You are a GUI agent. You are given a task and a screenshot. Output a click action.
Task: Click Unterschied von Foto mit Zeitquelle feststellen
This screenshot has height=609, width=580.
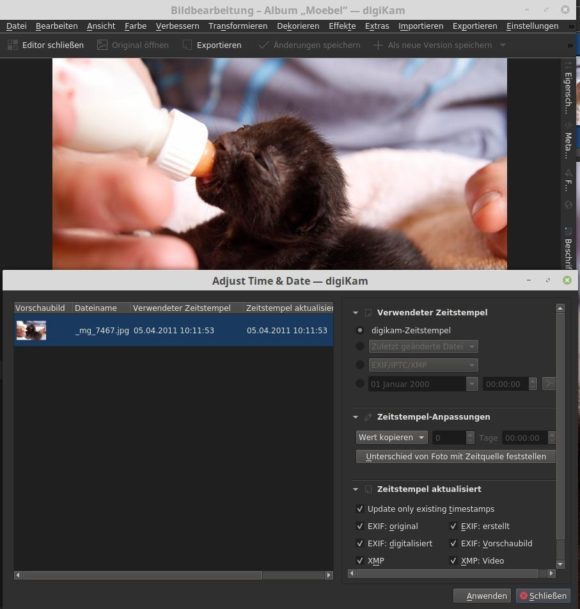click(455, 457)
